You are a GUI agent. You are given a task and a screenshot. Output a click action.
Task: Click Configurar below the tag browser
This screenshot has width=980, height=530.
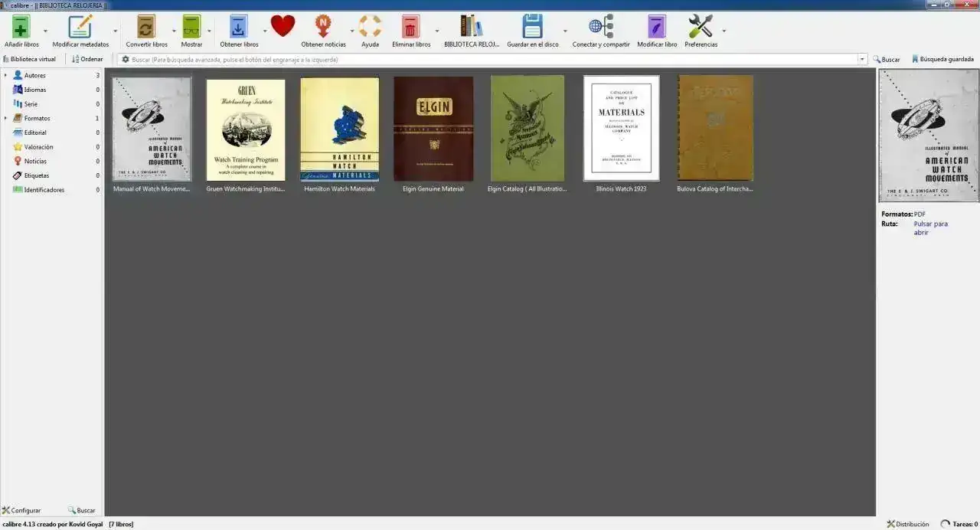point(21,510)
